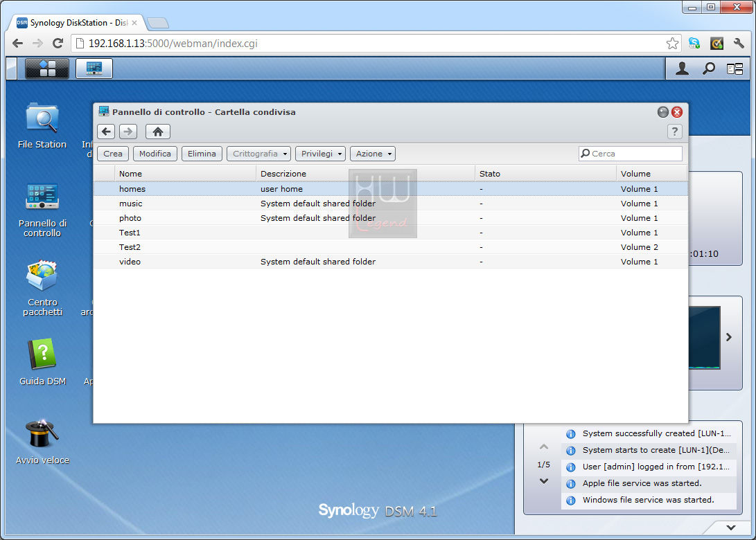The image size is (756, 540).
Task: Open the DSM main menu button
Action: click(x=46, y=69)
